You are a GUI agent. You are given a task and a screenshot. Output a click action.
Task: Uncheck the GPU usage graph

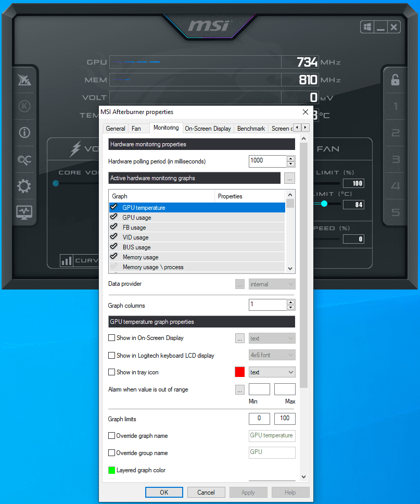pos(114,217)
